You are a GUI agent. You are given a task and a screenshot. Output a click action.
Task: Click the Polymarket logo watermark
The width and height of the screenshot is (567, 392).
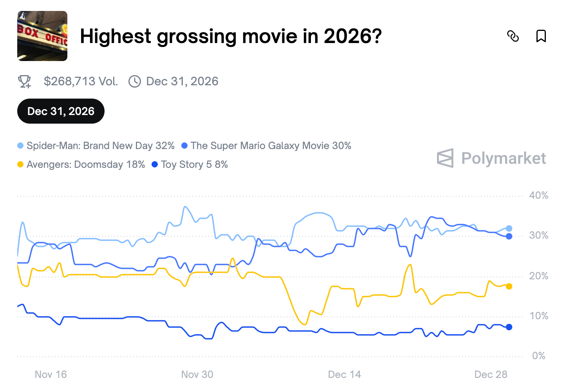tap(491, 158)
